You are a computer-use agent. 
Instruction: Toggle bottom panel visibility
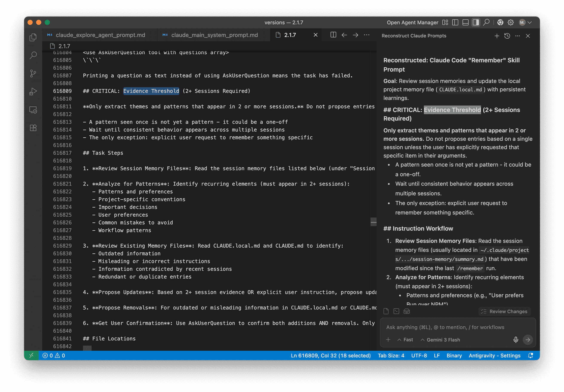click(465, 22)
